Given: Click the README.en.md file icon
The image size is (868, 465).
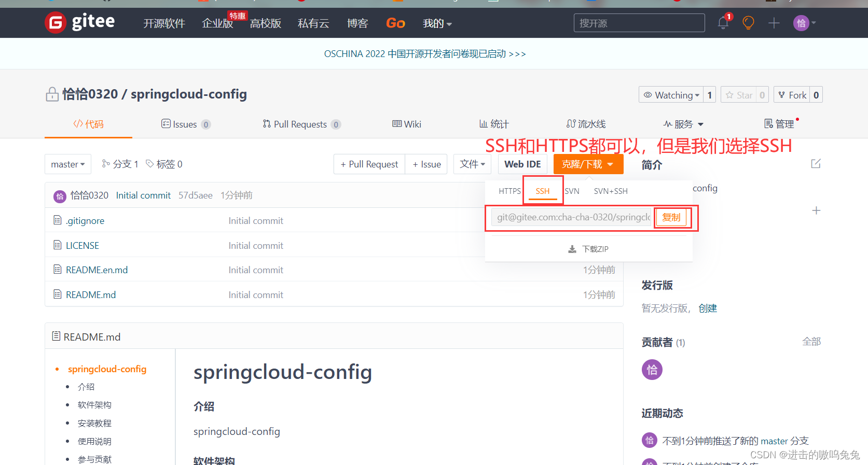Looking at the screenshot, I should [x=58, y=270].
